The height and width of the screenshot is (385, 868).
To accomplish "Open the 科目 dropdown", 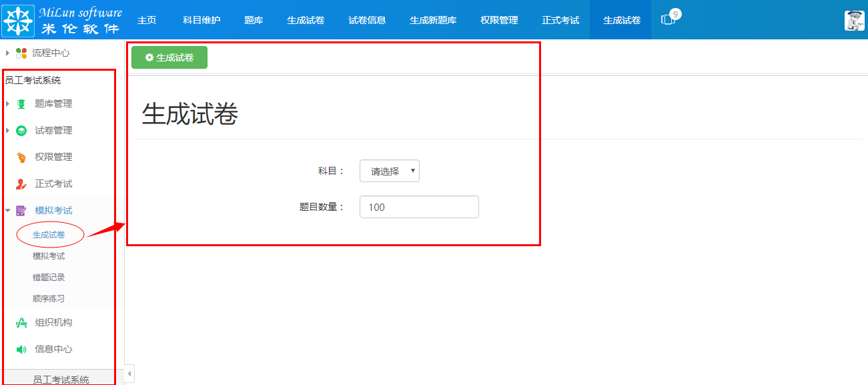I will click(x=389, y=171).
